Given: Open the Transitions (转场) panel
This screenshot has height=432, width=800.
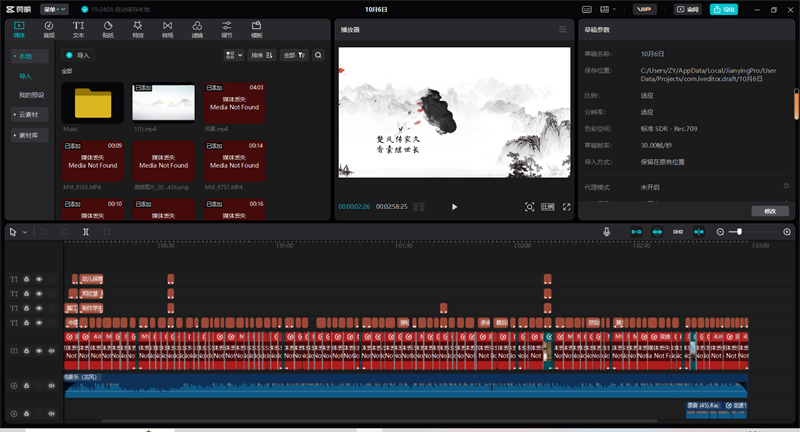Looking at the screenshot, I should point(167,28).
